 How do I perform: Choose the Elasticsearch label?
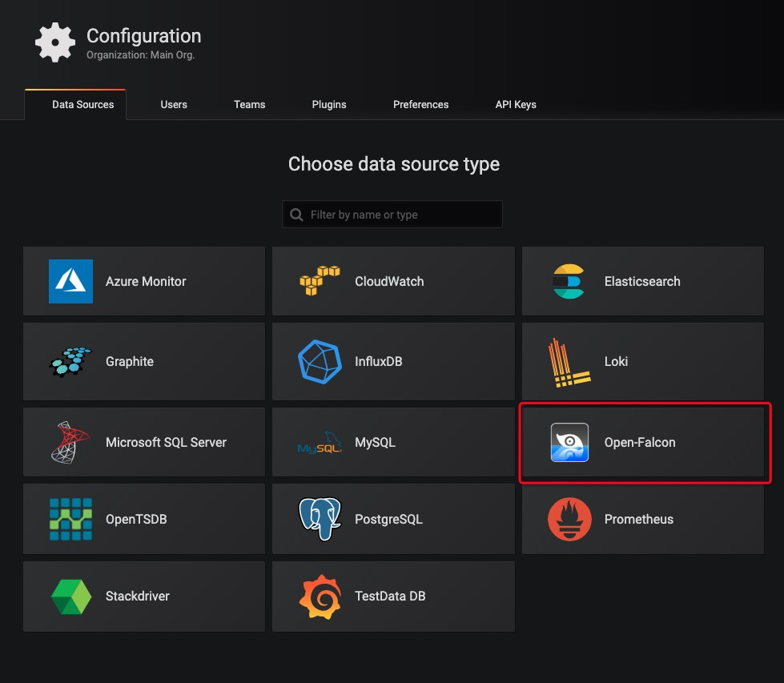tap(642, 282)
